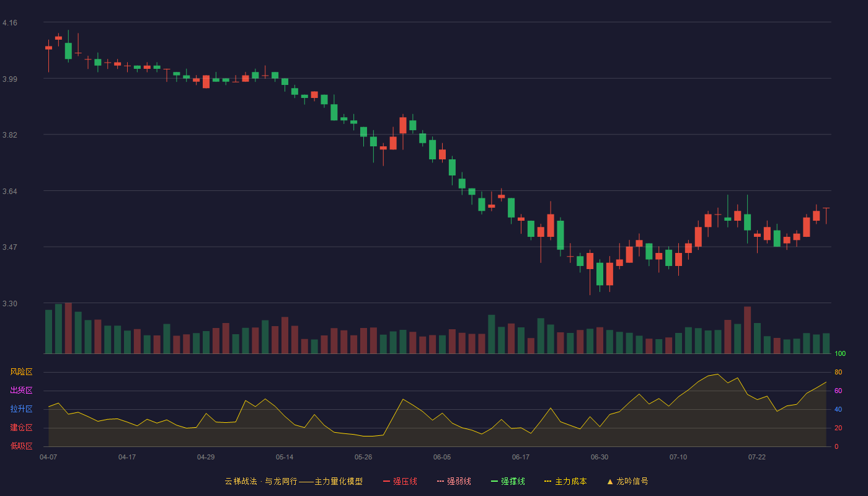The image size is (868, 496).
Task: Click the 06-05 date label
Action: [x=442, y=457]
